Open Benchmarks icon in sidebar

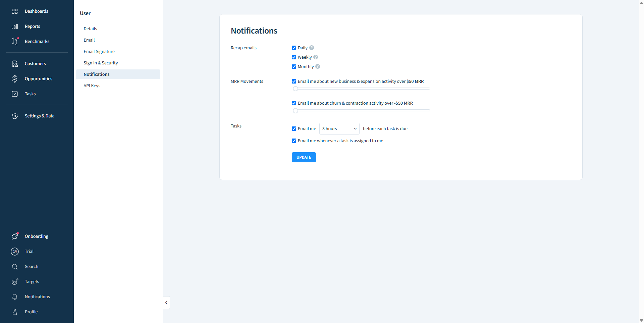pyautogui.click(x=15, y=41)
